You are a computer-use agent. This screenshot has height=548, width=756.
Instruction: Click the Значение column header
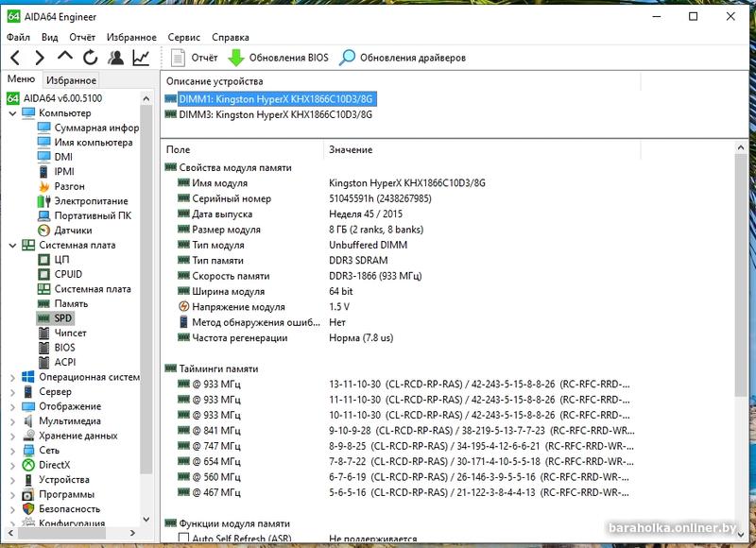(351, 149)
